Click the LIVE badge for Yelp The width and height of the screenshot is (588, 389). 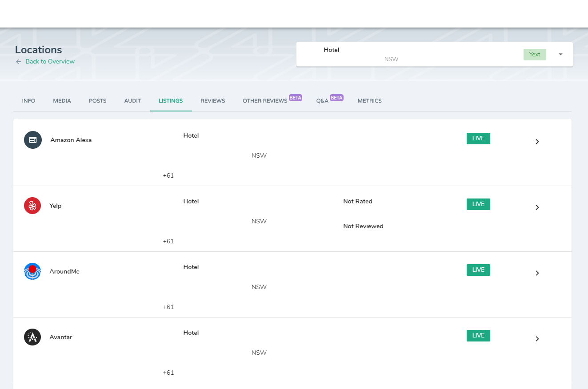point(478,204)
